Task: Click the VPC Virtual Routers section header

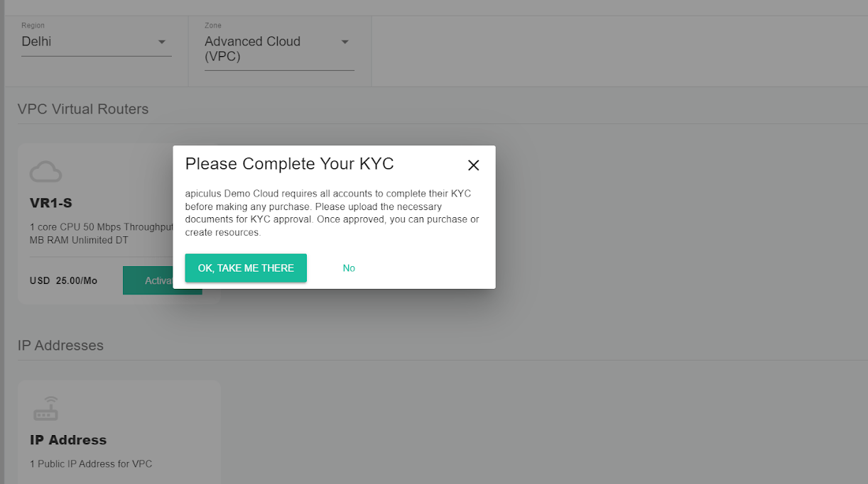Action: [x=82, y=109]
